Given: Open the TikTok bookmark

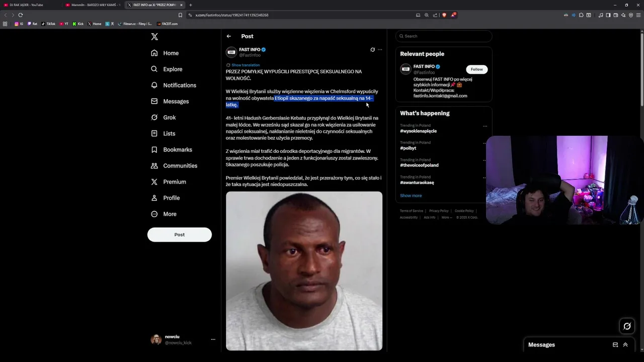Looking at the screenshot, I should tap(48, 24).
